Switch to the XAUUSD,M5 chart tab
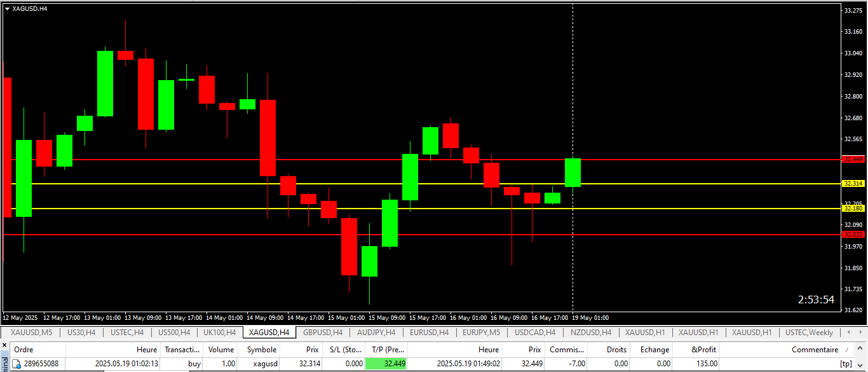 pyautogui.click(x=32, y=332)
